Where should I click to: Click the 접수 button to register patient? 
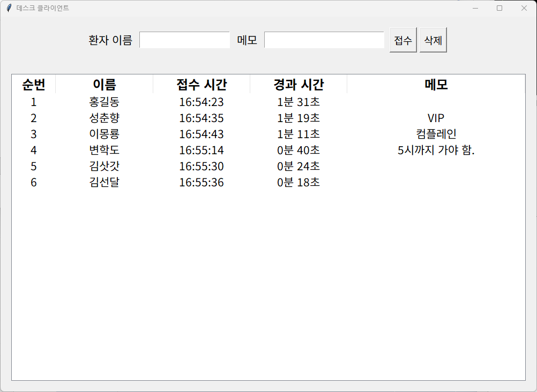pos(403,40)
